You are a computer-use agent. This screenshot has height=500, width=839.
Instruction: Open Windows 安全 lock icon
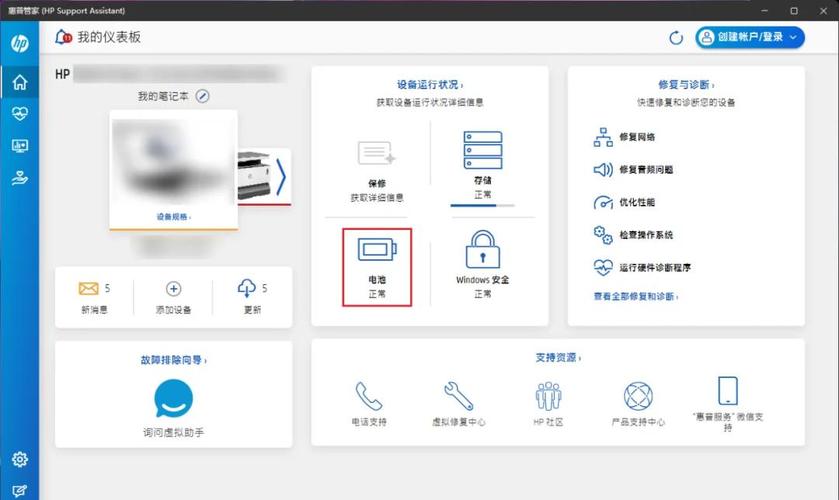(483, 249)
